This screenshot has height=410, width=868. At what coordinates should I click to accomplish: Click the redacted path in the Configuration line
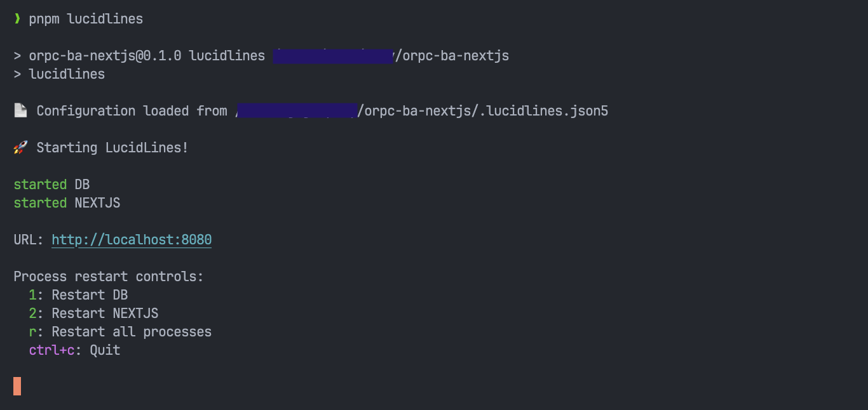[x=297, y=111]
